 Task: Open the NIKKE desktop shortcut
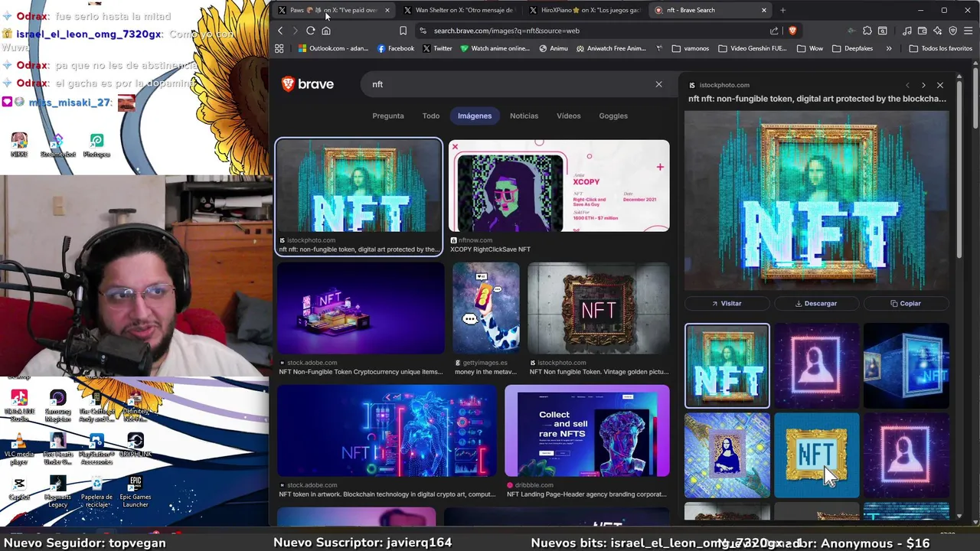point(19,145)
